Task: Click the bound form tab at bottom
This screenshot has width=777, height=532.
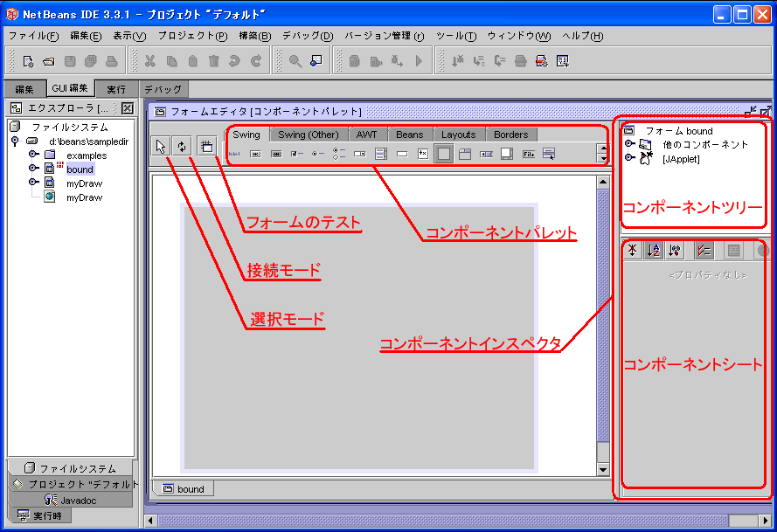Action: coord(184,489)
